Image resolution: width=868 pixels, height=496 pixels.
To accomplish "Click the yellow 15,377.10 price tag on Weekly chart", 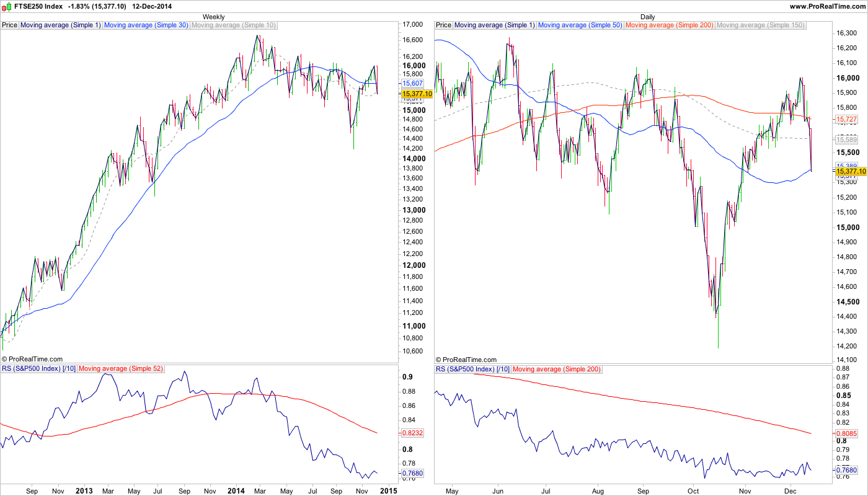I will (x=417, y=94).
